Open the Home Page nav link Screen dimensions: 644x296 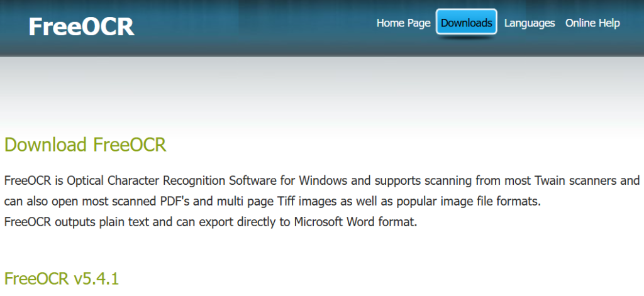403,23
